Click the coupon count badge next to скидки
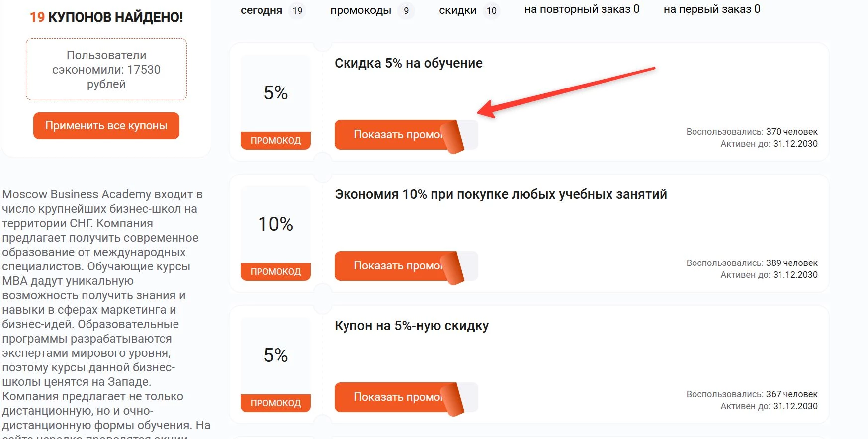Image resolution: width=868 pixels, height=439 pixels. pos(492,10)
